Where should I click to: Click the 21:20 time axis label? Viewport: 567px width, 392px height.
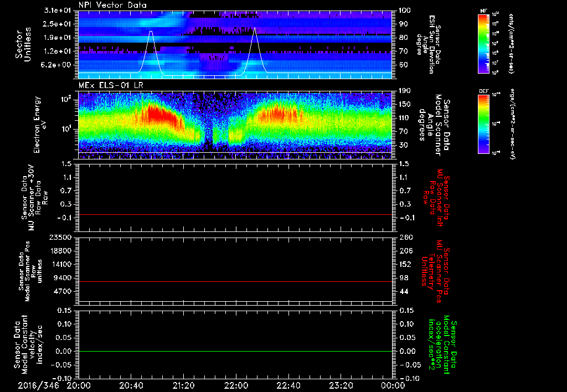183,385
